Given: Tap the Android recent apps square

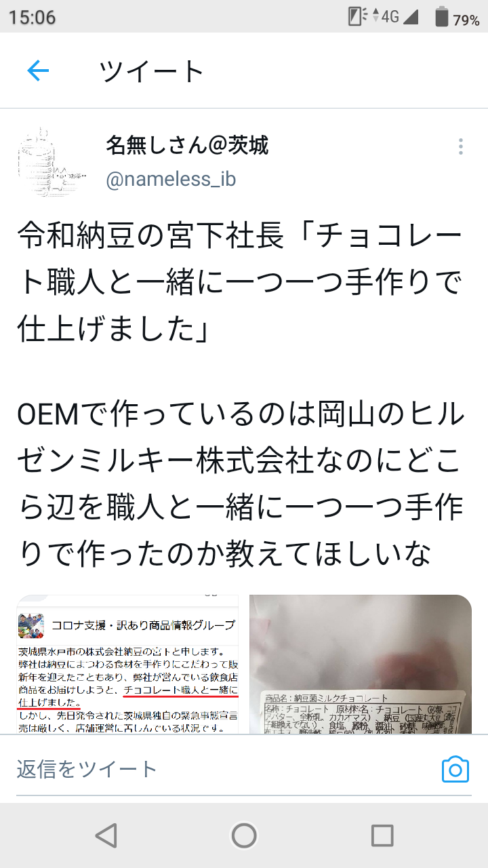Looking at the screenshot, I should [382, 835].
